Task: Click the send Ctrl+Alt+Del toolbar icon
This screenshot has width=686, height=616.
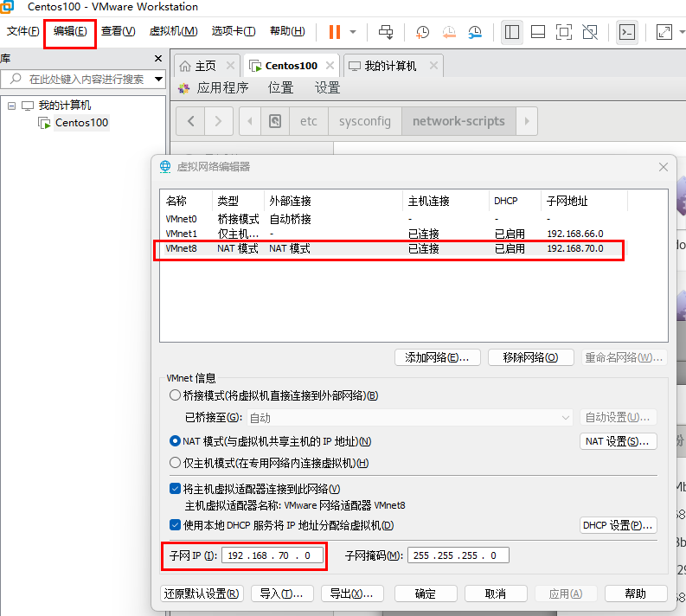Action: tap(386, 32)
